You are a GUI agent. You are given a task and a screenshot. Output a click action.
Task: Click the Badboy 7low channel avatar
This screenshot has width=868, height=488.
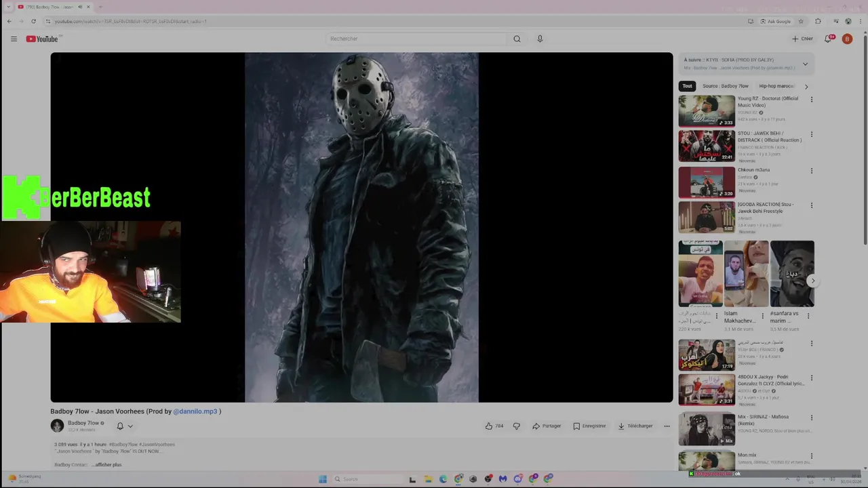tap(57, 426)
